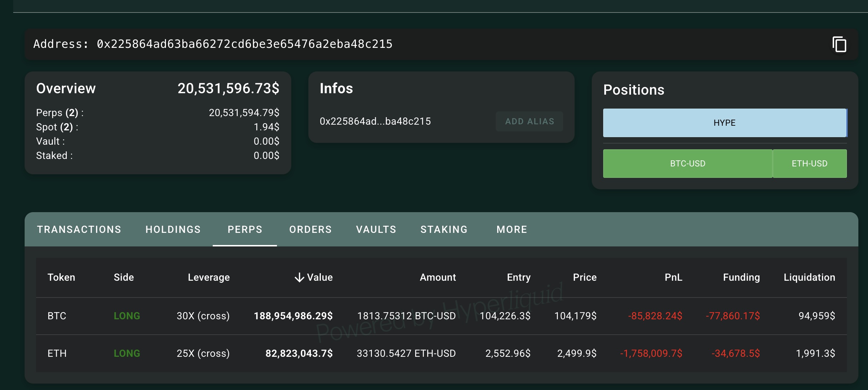Viewport: 868px width, 390px height.
Task: Open the Transactions tab
Action: click(79, 229)
